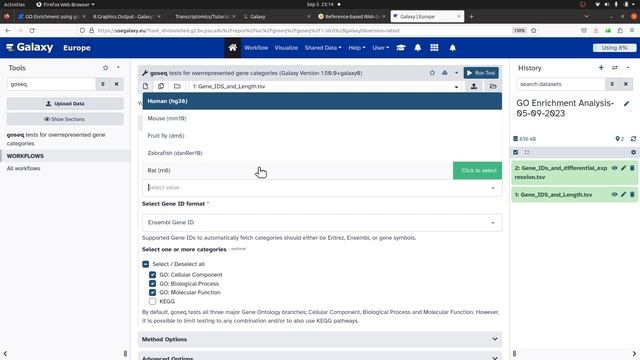Click Upload Data button
640x360 pixels.
click(65, 104)
